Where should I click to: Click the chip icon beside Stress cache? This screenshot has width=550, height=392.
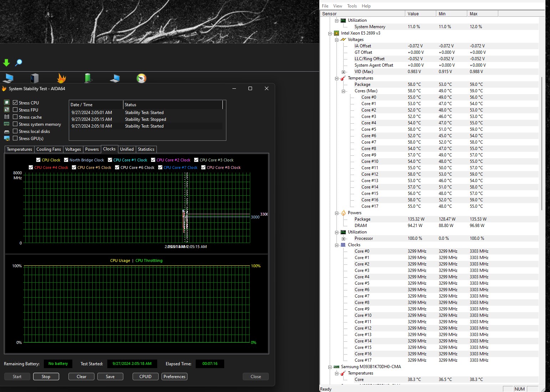[7, 117]
